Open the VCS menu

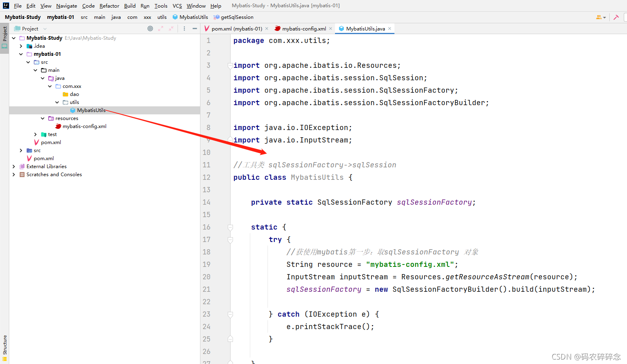tap(177, 6)
